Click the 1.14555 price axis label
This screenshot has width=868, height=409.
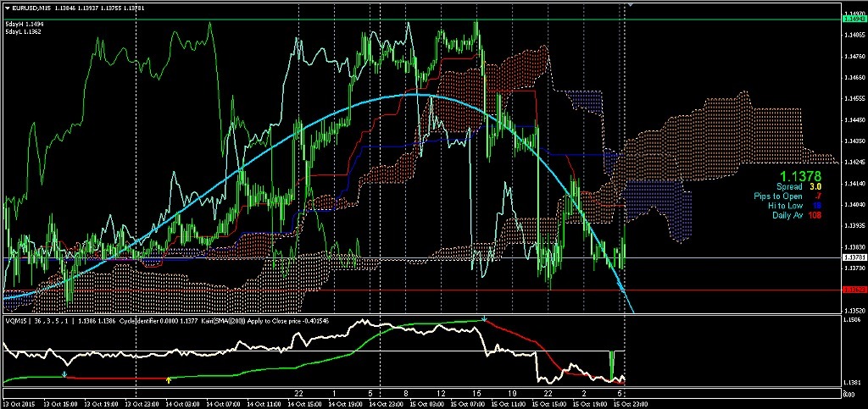853,98
